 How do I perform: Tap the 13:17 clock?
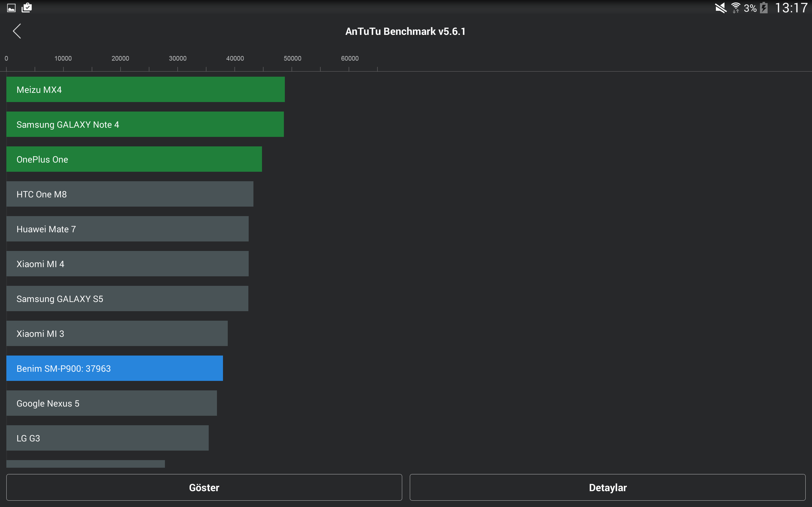click(791, 8)
